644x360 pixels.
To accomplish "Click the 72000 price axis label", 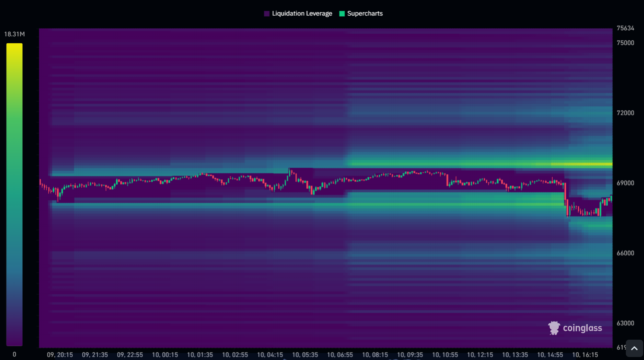I will 625,113.
